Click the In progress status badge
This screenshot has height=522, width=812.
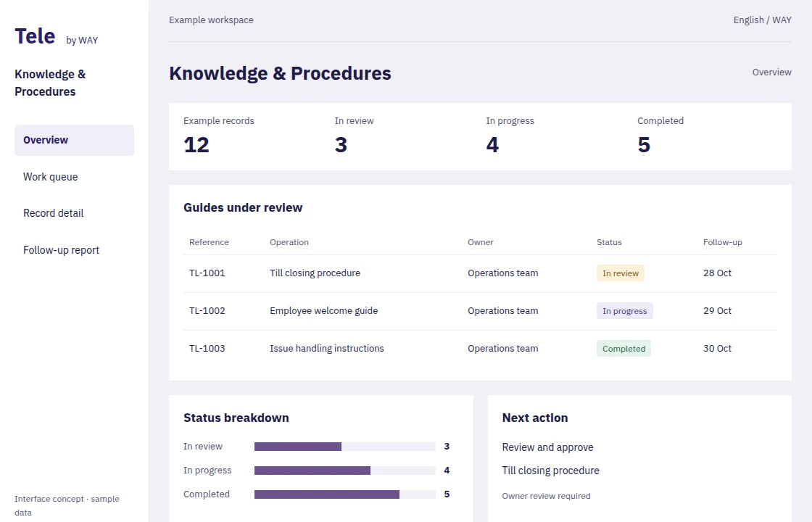click(x=624, y=311)
